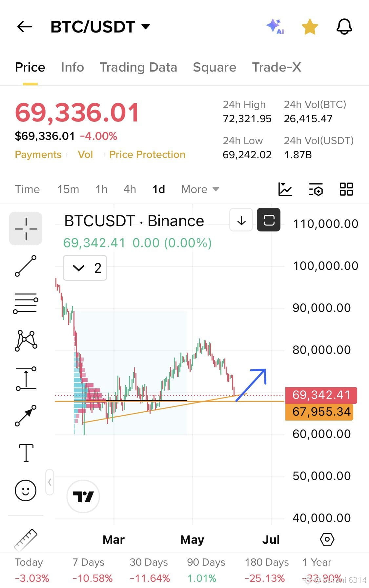
Task: Click the 7 Days -10.58% performance
Action: tap(92, 570)
